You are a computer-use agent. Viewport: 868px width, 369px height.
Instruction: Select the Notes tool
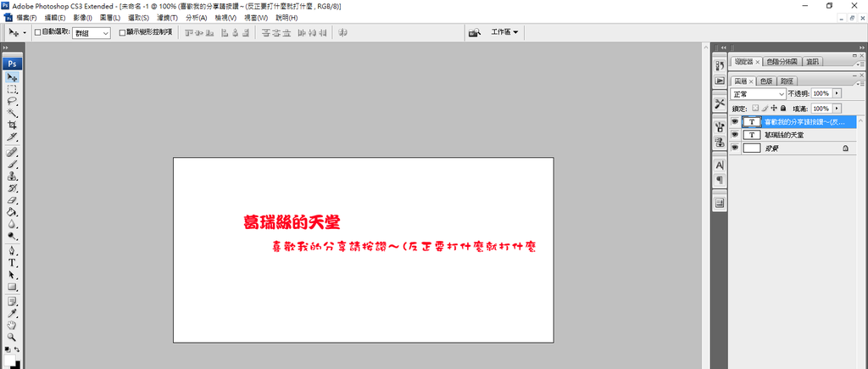(x=12, y=301)
